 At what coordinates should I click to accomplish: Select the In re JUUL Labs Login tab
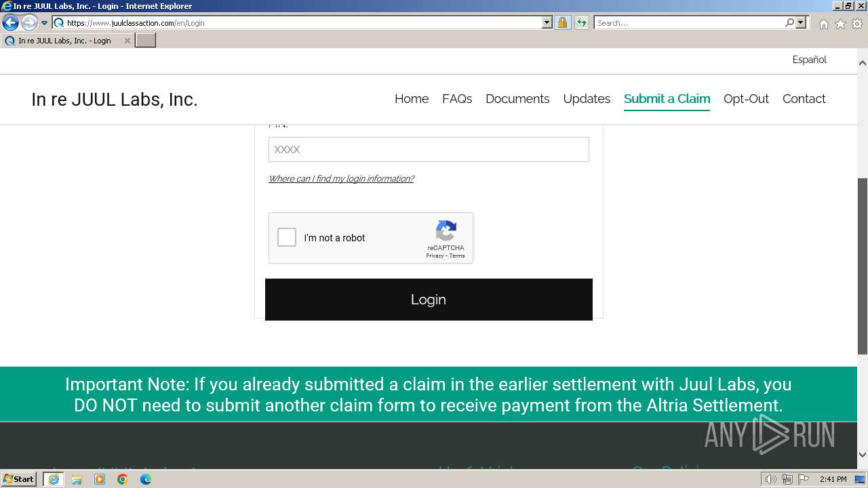[x=64, y=41]
